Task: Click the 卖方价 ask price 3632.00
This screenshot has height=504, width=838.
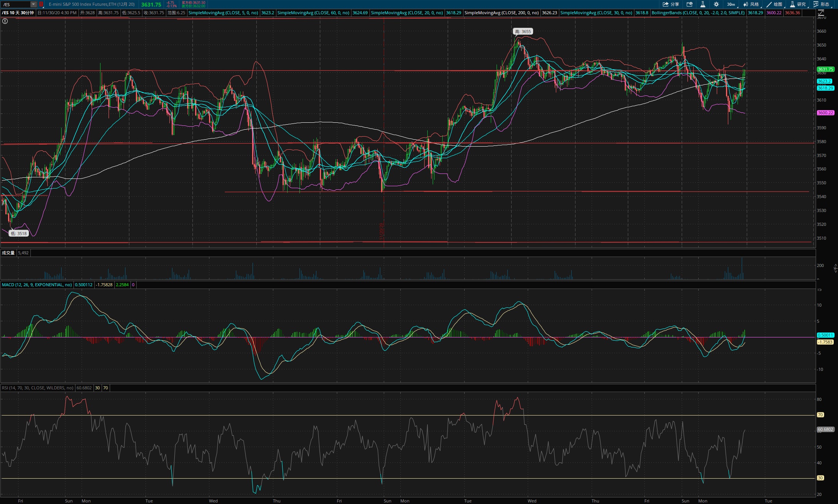Action: (194, 6)
